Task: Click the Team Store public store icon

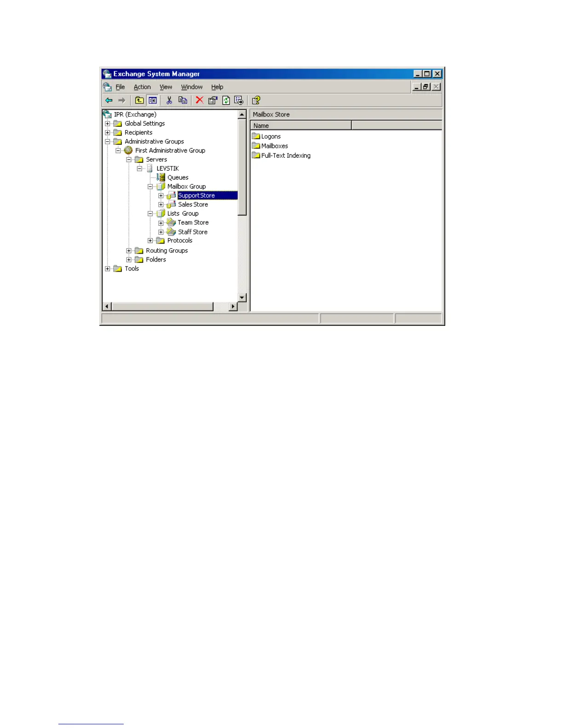Action: tap(171, 222)
